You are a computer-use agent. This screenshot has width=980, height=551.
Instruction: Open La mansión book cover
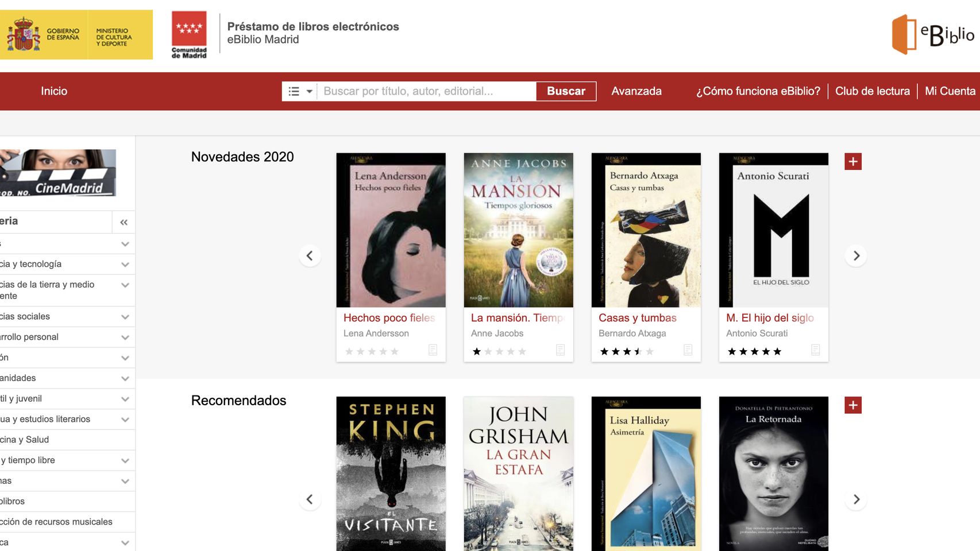(519, 230)
